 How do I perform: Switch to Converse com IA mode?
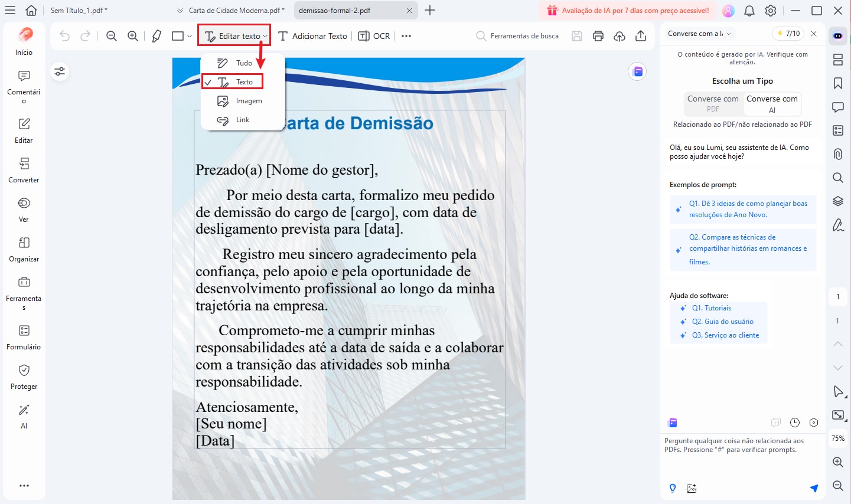[x=772, y=103]
